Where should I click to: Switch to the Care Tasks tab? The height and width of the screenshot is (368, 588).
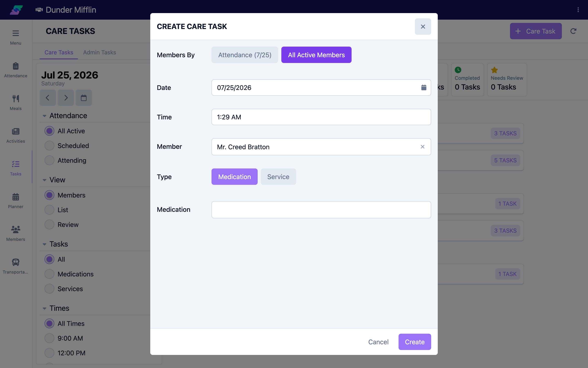click(x=59, y=52)
